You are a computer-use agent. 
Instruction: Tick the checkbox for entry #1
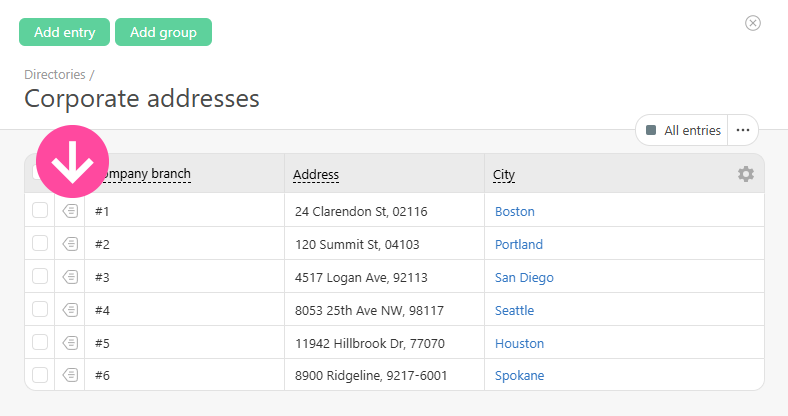click(x=40, y=211)
